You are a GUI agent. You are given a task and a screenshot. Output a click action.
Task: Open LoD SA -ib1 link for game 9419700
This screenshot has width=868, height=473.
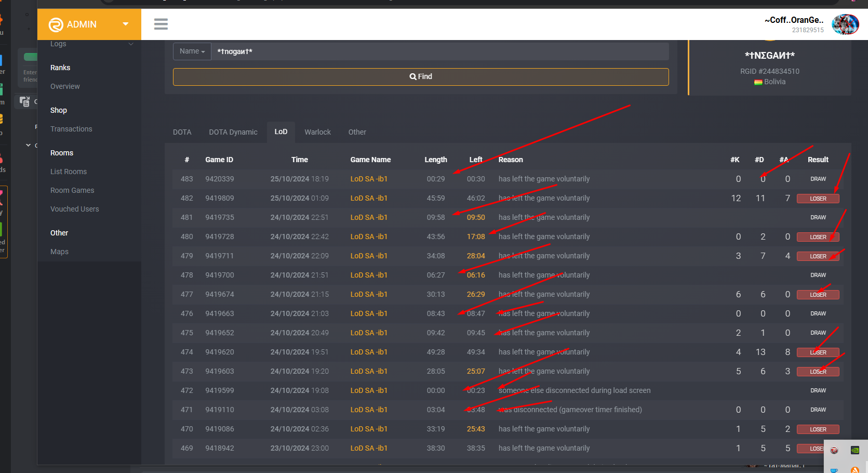coord(369,275)
